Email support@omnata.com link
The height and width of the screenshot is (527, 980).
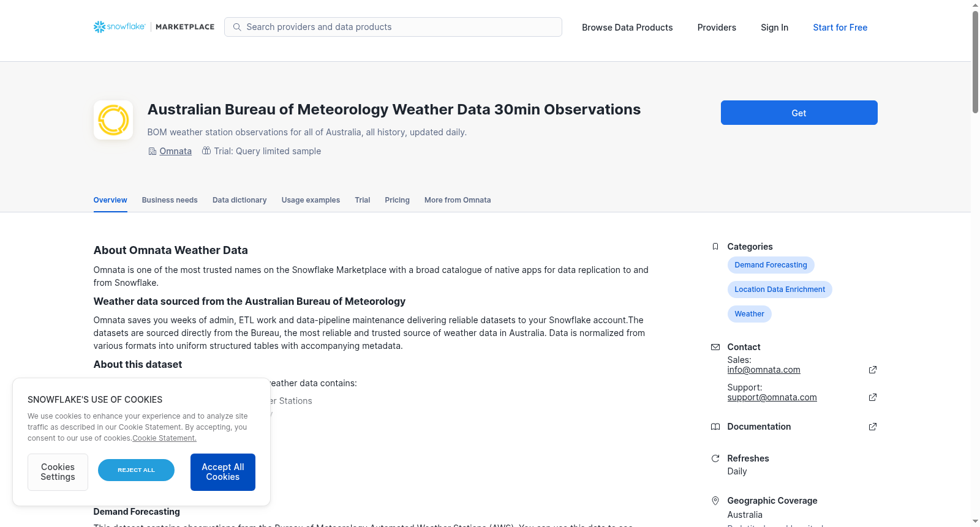(x=772, y=397)
